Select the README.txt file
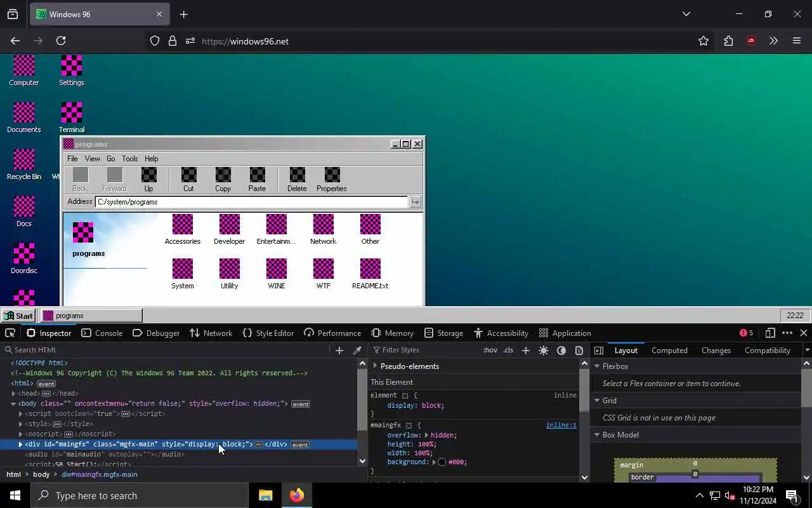Viewport: 812px width, 508px height. (x=370, y=274)
